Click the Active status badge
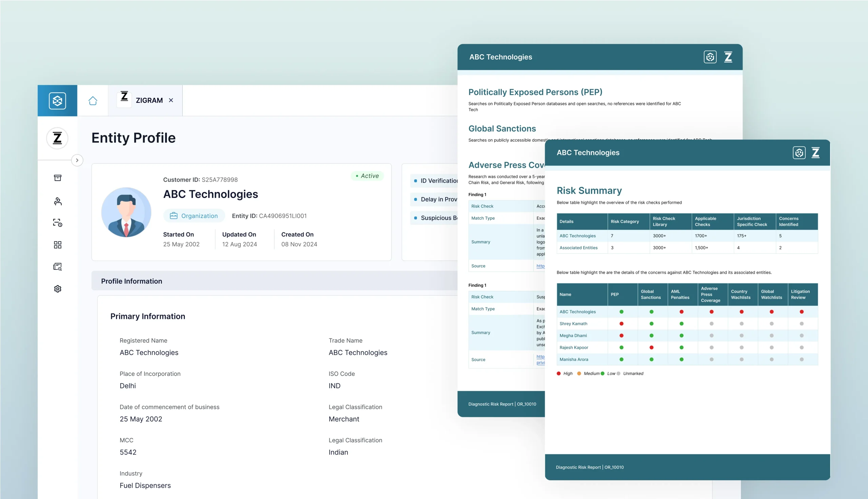Viewport: 868px width, 499px height. [x=367, y=176]
